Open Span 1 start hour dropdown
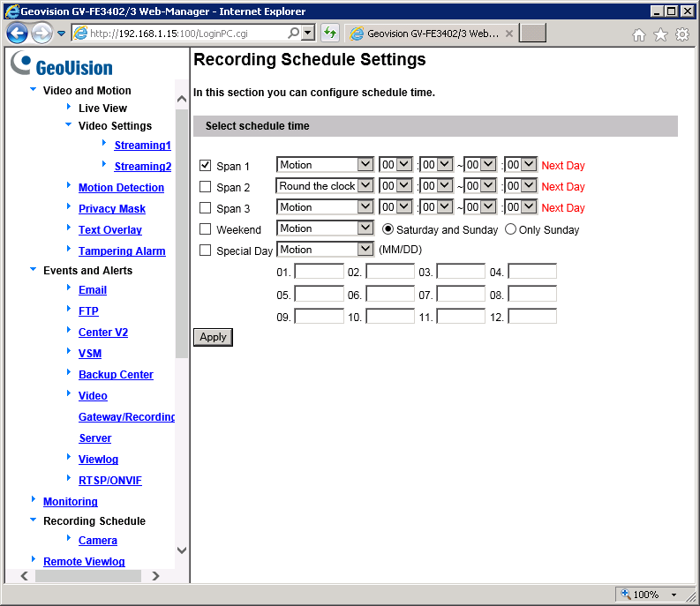 (395, 165)
